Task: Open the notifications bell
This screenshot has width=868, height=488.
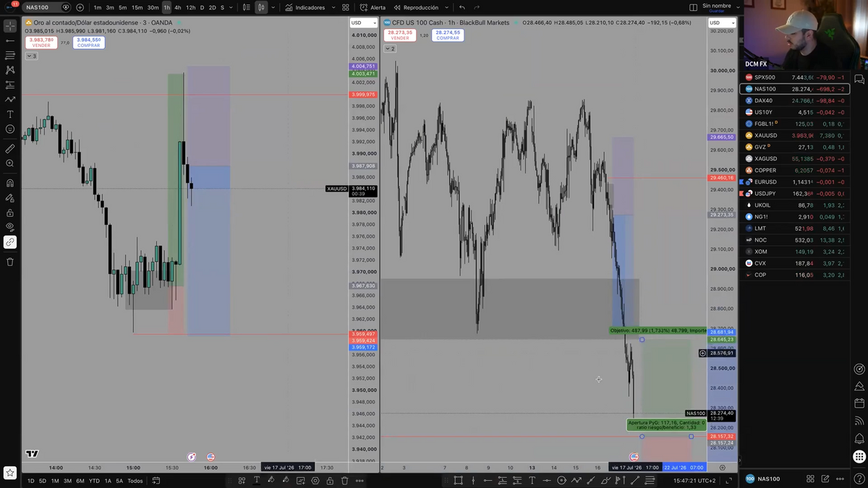Action: point(859,438)
